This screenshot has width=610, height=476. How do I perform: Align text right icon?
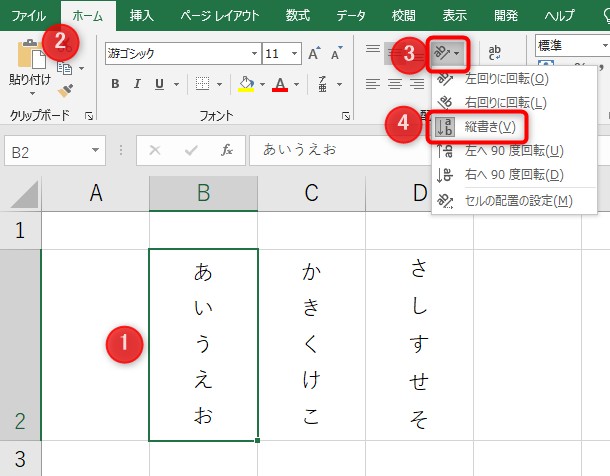pos(417,84)
